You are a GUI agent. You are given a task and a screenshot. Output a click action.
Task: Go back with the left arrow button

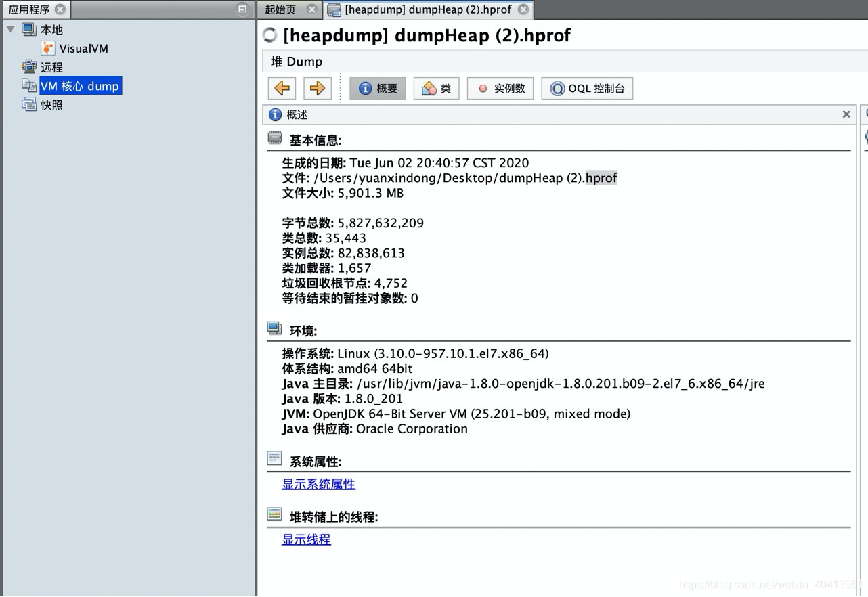[x=282, y=88]
